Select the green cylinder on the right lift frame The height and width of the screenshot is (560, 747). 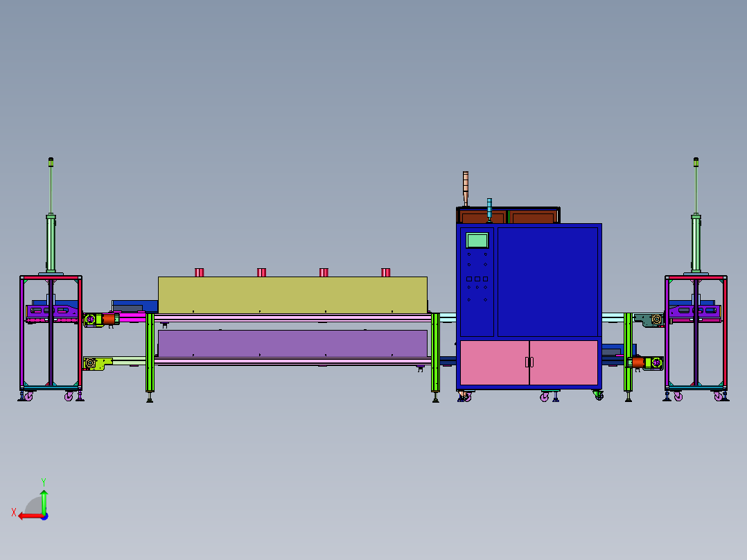click(696, 243)
